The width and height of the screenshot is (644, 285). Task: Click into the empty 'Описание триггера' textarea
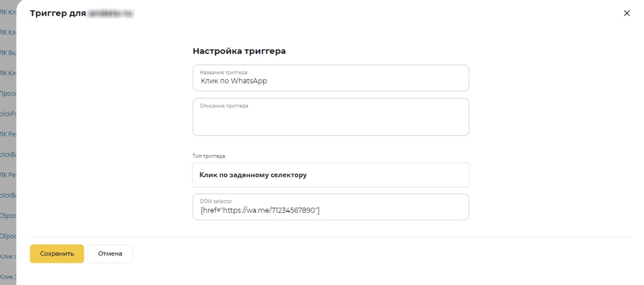330,117
